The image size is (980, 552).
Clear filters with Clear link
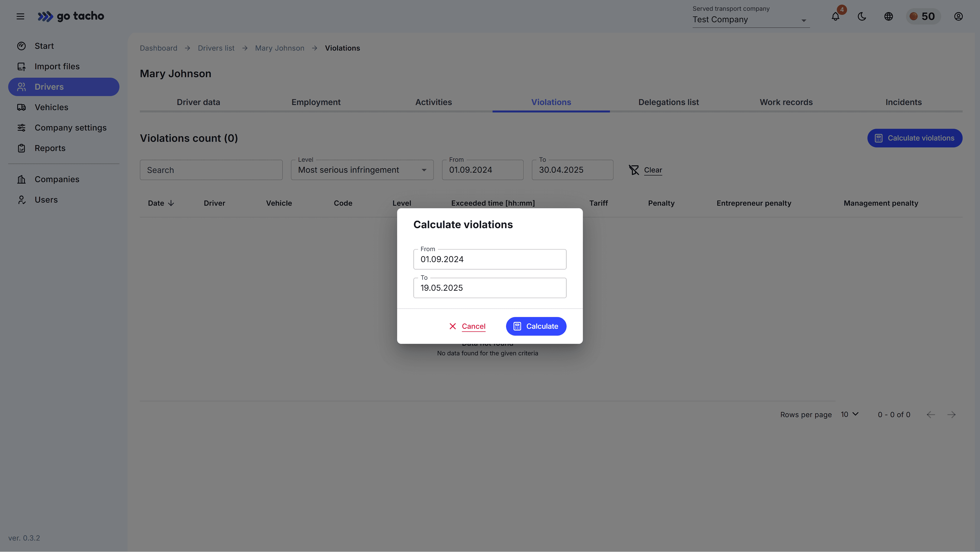click(653, 170)
